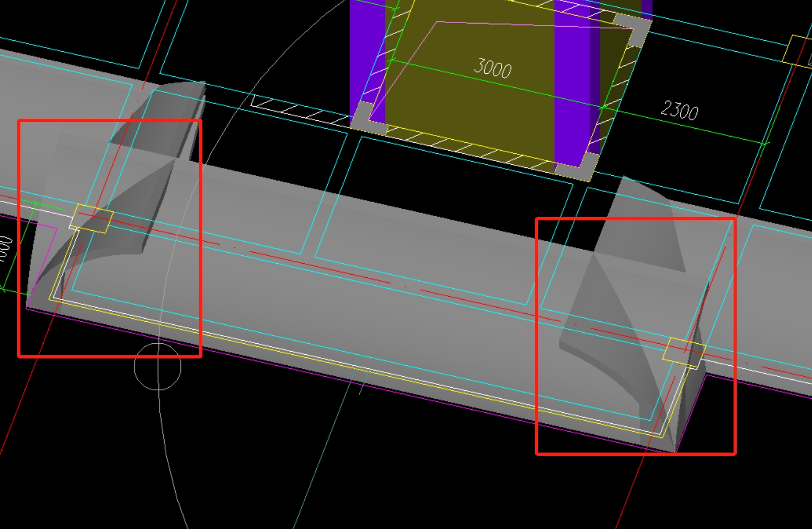
Task: Select the 2300 dimension text
Action: 679,110
